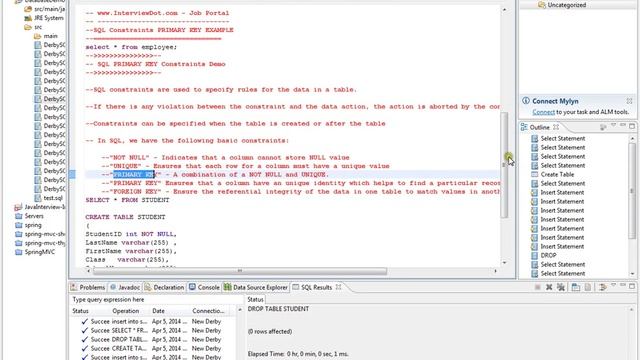Image resolution: width=640 pixels, height=360 pixels.
Task: Click the Operation column header
Action: click(x=130, y=311)
